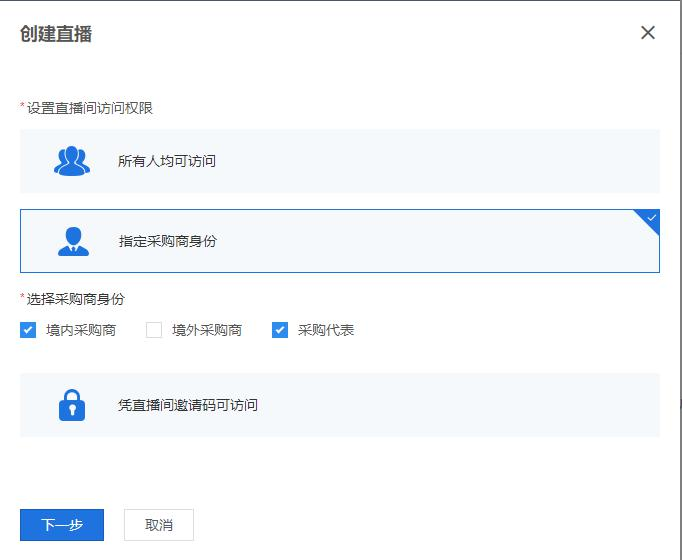Click the 设置直播间访问权限 field label

click(x=90, y=108)
